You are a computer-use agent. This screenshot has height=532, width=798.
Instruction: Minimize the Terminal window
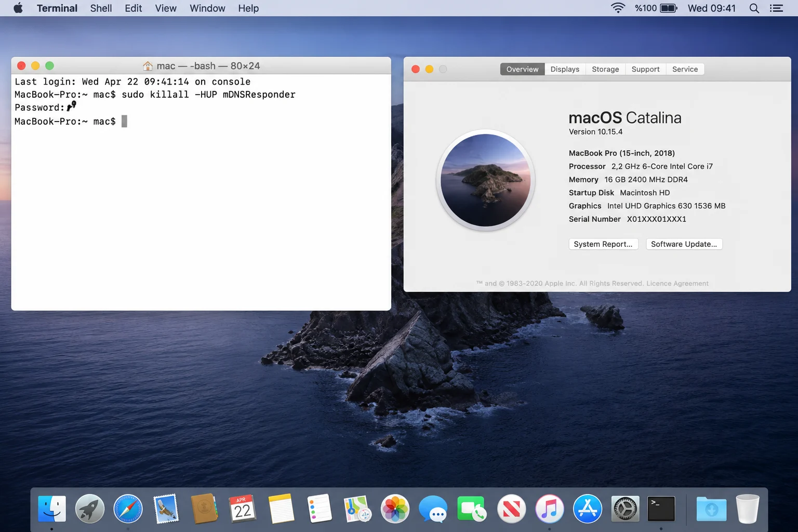[35, 65]
